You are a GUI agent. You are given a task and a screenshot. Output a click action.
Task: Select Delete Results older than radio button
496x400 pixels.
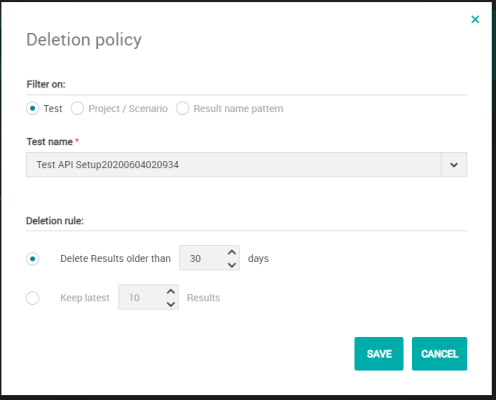(x=33, y=259)
